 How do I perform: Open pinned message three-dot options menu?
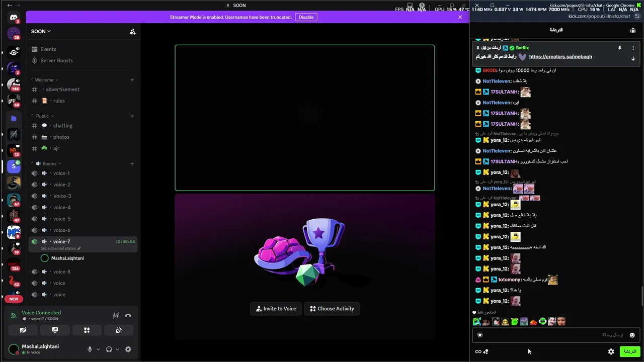pyautogui.click(x=633, y=48)
